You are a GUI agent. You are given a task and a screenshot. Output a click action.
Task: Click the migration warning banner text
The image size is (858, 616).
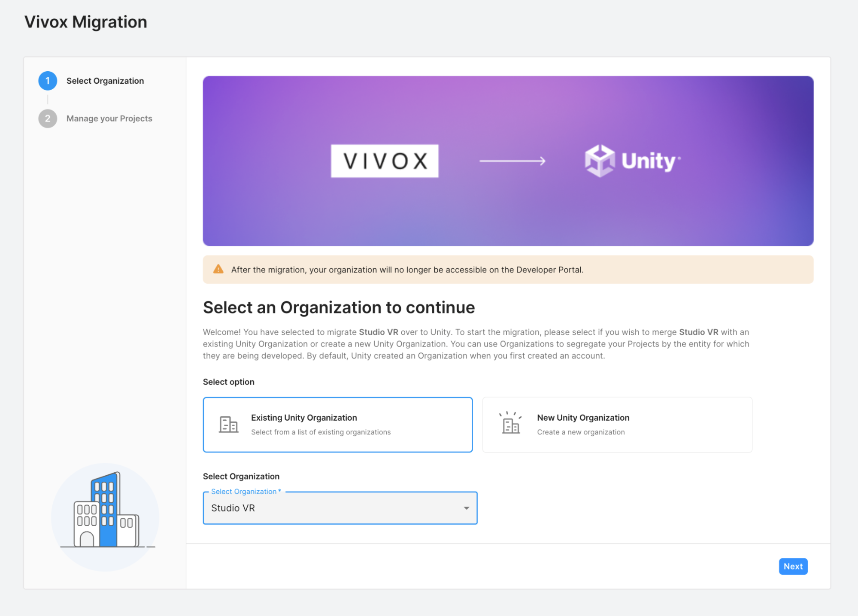[407, 270]
